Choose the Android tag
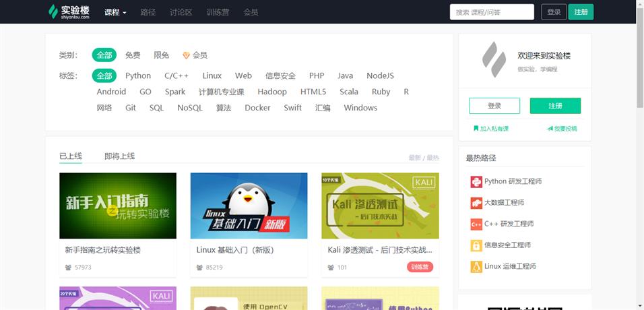The image size is (644, 310). pos(111,92)
